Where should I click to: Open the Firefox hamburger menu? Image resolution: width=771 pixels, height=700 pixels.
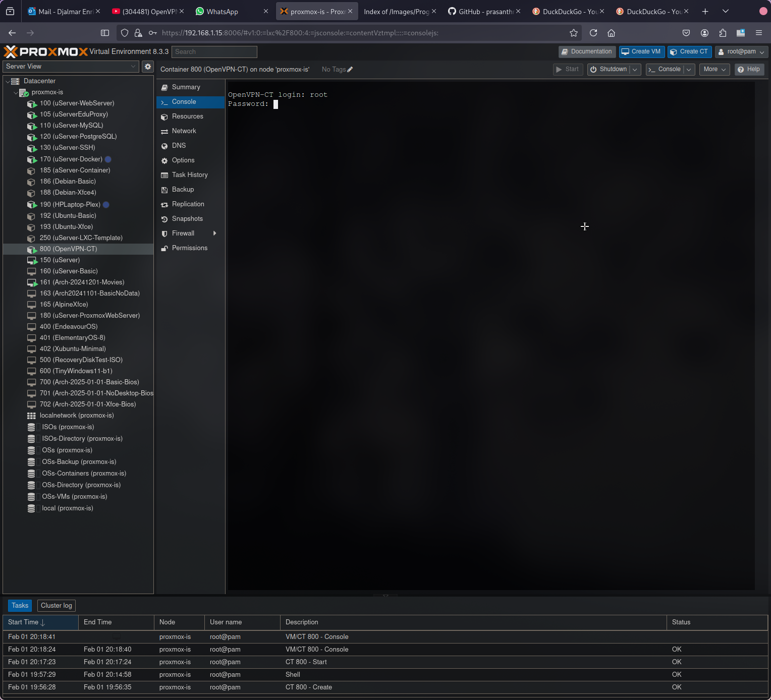click(758, 33)
